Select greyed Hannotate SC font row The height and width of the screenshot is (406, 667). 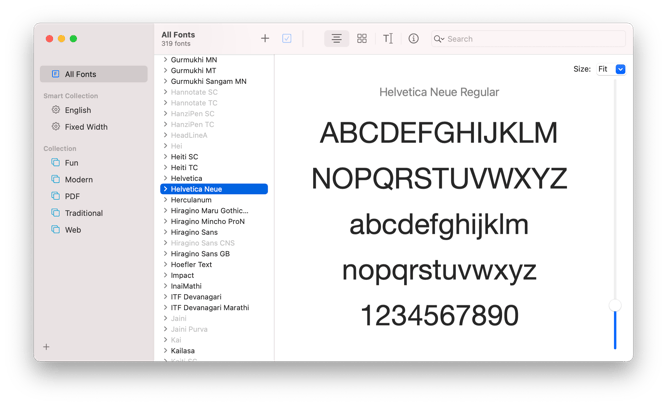click(x=214, y=92)
